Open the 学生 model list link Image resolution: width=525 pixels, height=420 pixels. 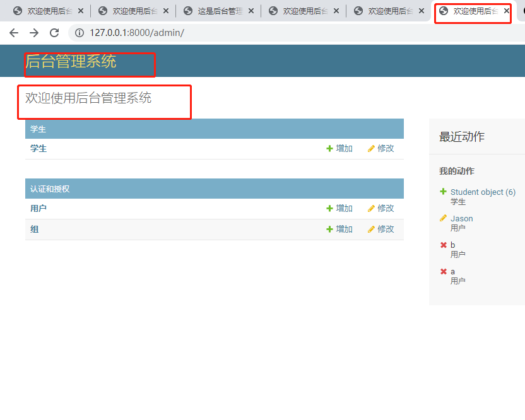[38, 149]
